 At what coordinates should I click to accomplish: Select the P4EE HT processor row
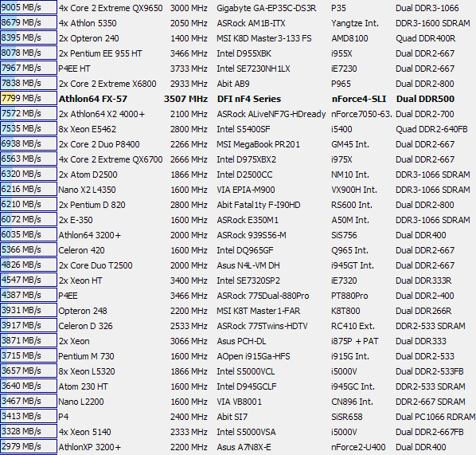pos(238,69)
